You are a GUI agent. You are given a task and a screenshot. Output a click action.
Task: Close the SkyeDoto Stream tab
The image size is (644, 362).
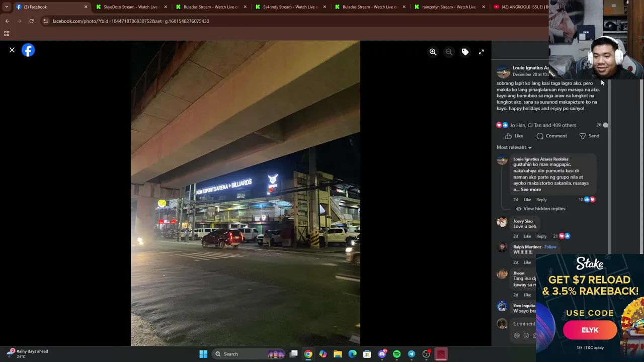pos(165,7)
